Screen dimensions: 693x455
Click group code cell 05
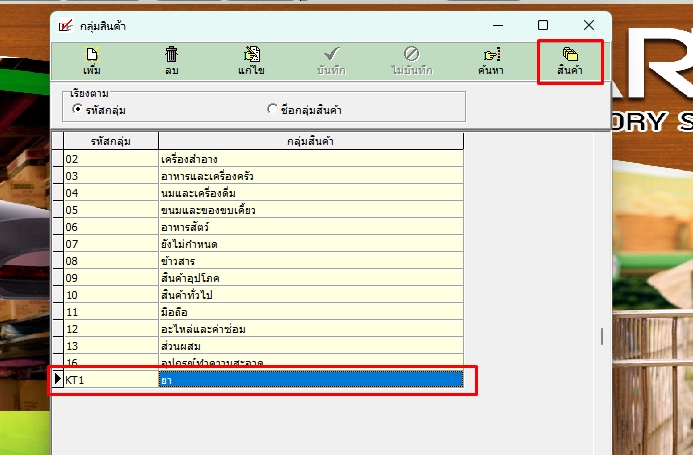111,210
